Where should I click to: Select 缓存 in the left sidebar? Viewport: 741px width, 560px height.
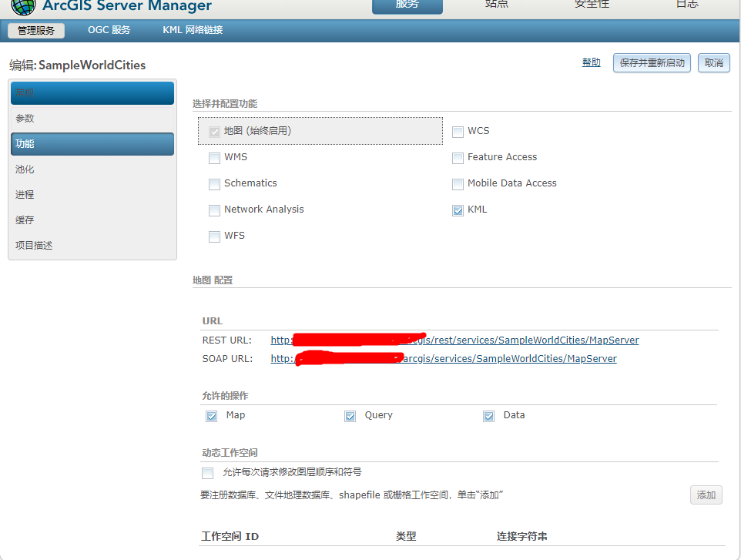(x=92, y=220)
